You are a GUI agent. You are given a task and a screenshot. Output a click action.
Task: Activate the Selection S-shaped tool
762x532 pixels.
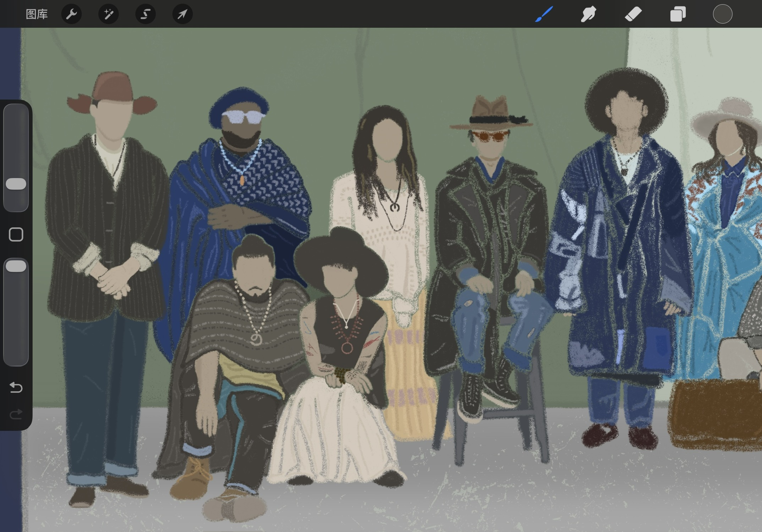145,14
